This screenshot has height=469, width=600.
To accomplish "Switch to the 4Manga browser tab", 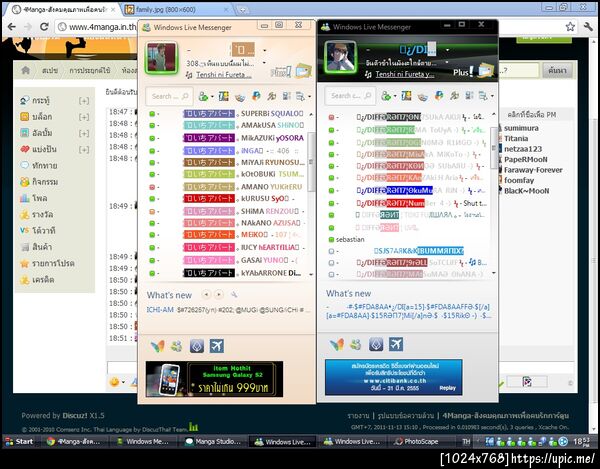I will [63, 10].
